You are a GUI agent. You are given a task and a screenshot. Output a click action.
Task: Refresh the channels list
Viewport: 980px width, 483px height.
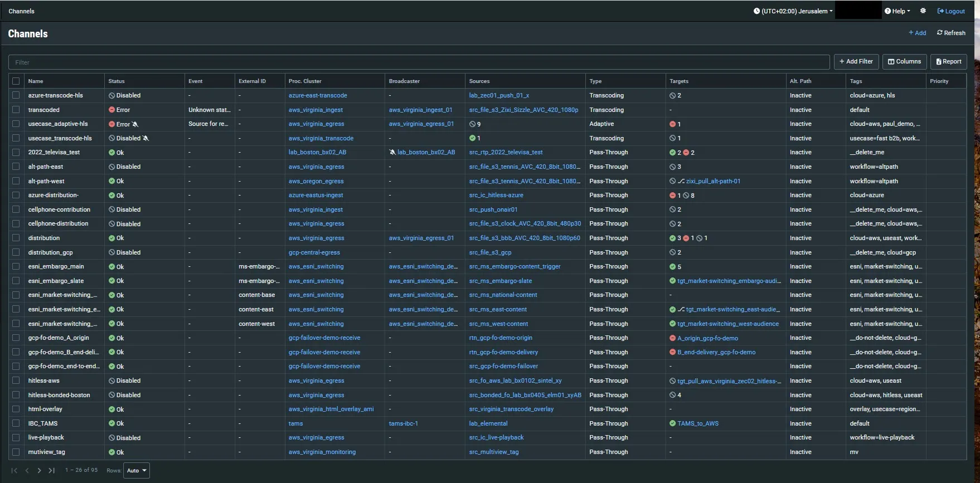coord(951,33)
